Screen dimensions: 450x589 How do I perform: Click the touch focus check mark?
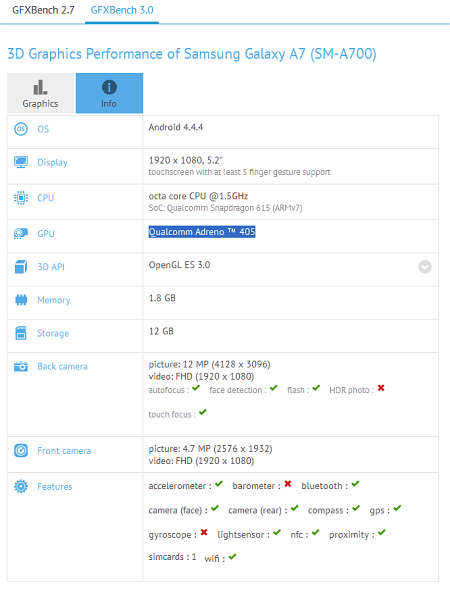click(202, 412)
